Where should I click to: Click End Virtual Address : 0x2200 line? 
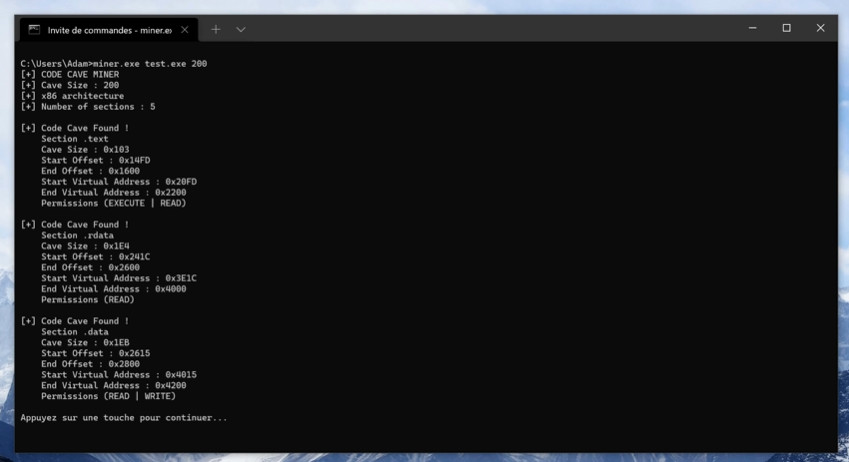pyautogui.click(x=114, y=192)
